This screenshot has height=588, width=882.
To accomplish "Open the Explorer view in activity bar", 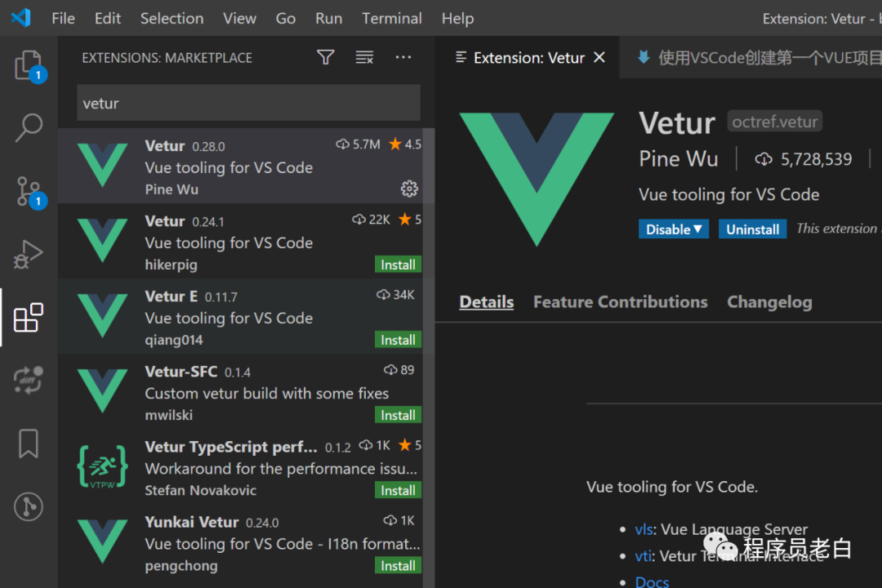I will 29,65.
